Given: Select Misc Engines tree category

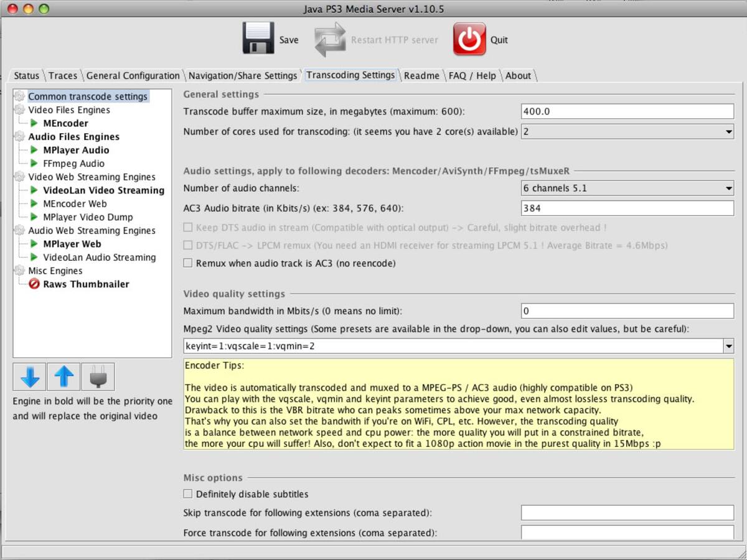Looking at the screenshot, I should tap(55, 271).
